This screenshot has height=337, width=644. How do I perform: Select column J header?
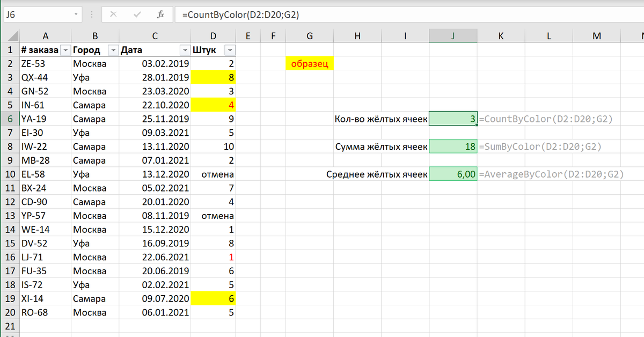pos(453,35)
